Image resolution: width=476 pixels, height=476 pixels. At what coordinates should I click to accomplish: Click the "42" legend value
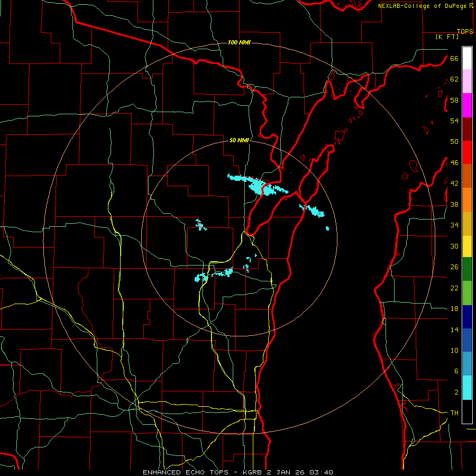(454, 184)
